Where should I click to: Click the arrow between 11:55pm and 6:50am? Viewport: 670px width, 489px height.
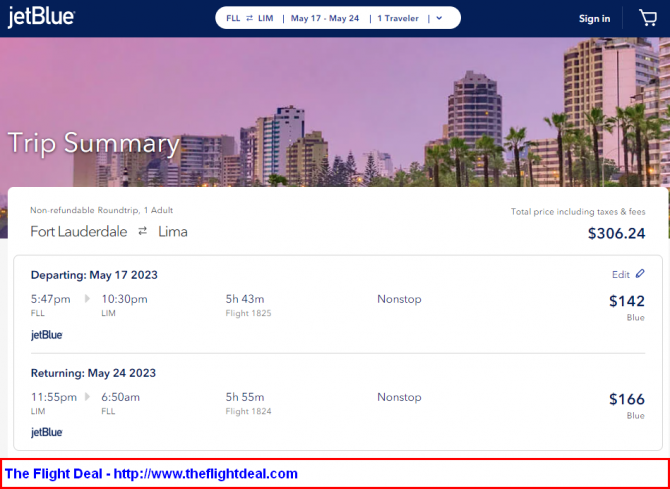[87, 397]
